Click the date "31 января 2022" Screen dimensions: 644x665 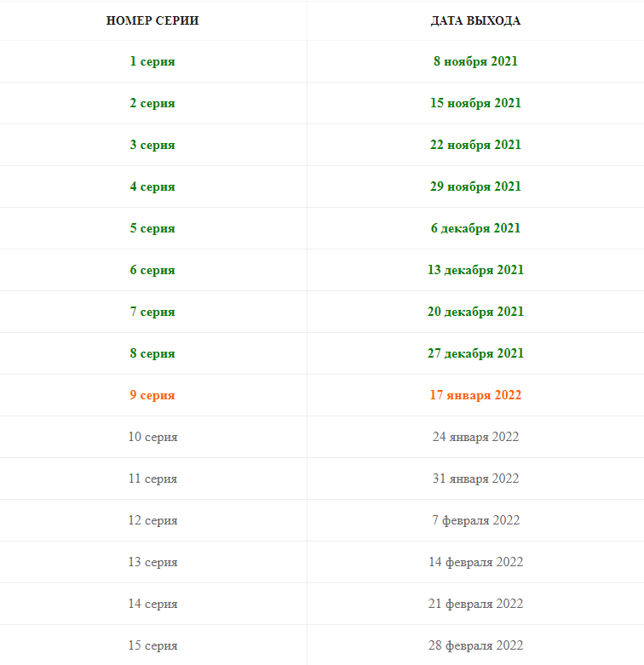click(x=475, y=479)
